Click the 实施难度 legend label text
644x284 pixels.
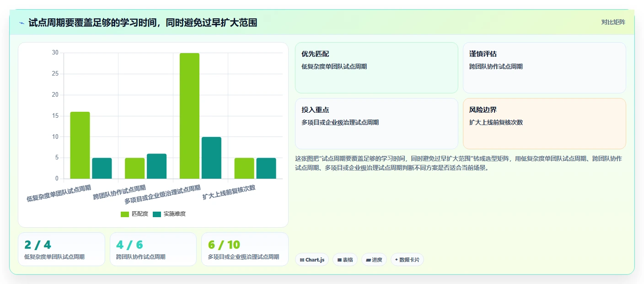tap(175, 214)
